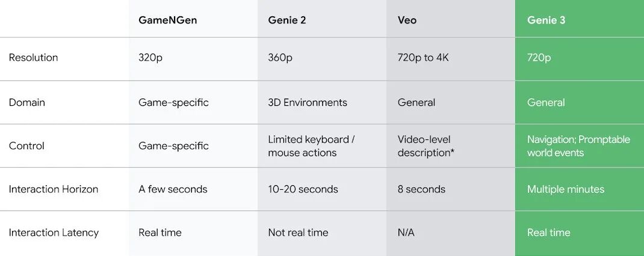Select the 'Not real time' cell
This screenshot has height=256, width=644.
pyautogui.click(x=298, y=233)
